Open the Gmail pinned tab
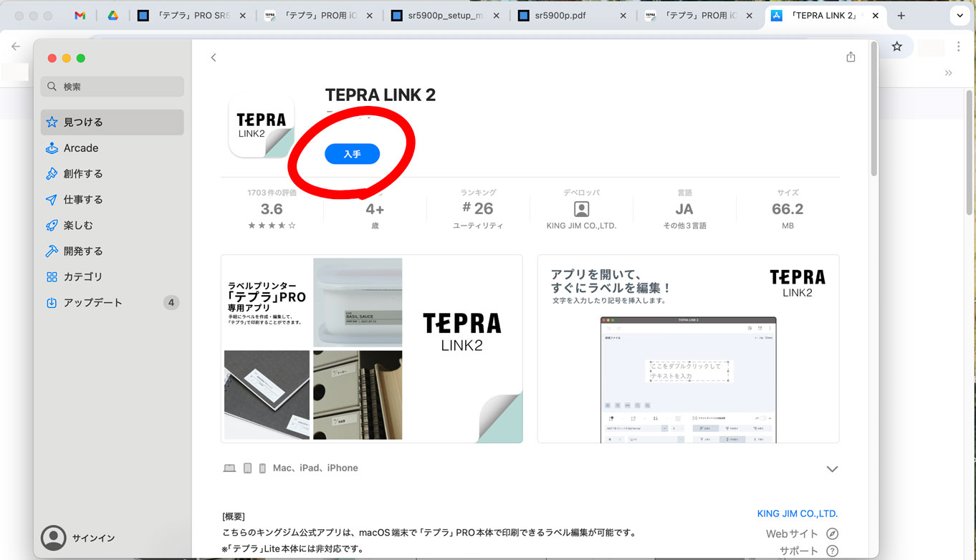The height and width of the screenshot is (560, 976). (x=80, y=16)
